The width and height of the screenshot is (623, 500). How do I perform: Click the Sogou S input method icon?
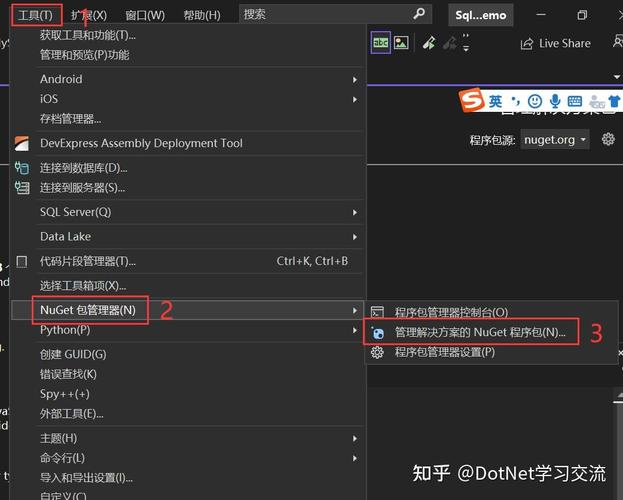(x=472, y=100)
